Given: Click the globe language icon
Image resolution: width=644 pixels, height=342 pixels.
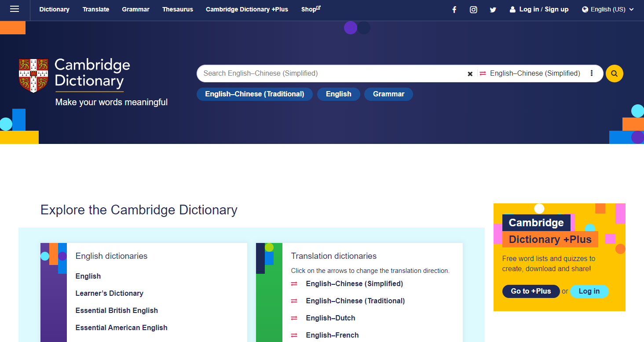Looking at the screenshot, I should click(x=585, y=9).
